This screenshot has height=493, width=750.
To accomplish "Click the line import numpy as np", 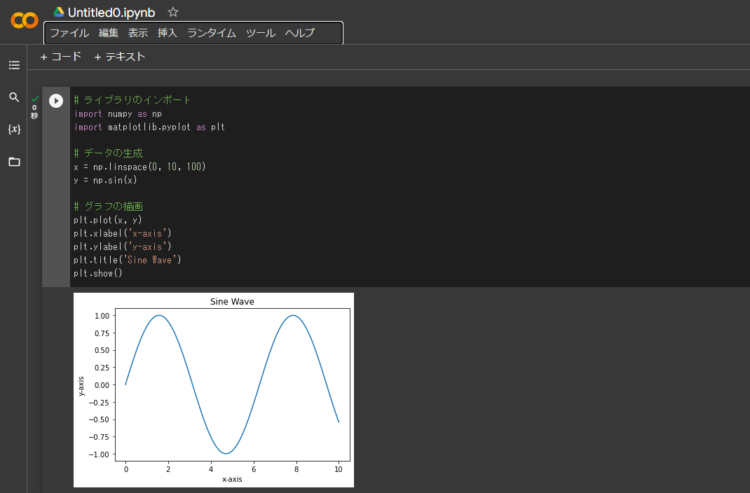I will [118, 114].
